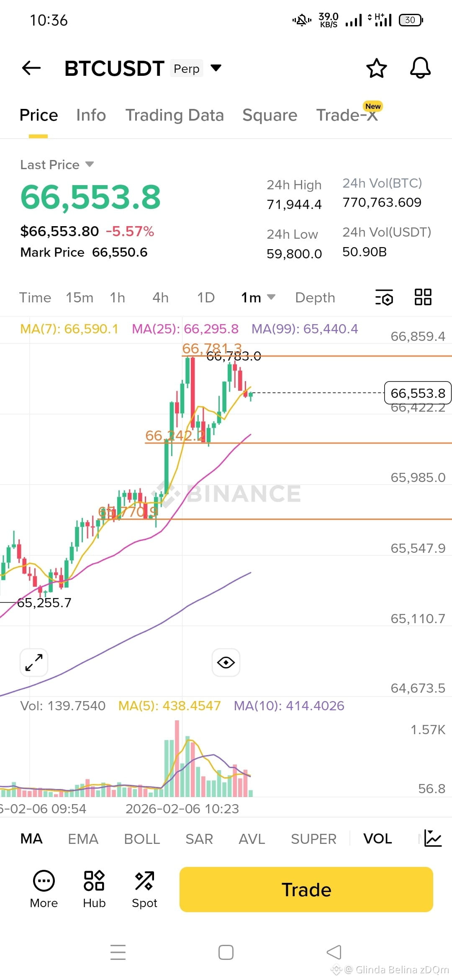Tap the MA(7): 66,590.1 label
452x980 pixels.
coord(69,329)
